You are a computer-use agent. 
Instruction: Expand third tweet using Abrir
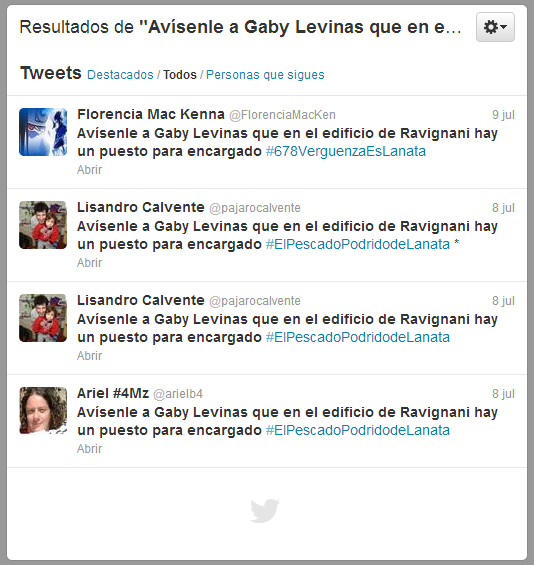pos(89,356)
